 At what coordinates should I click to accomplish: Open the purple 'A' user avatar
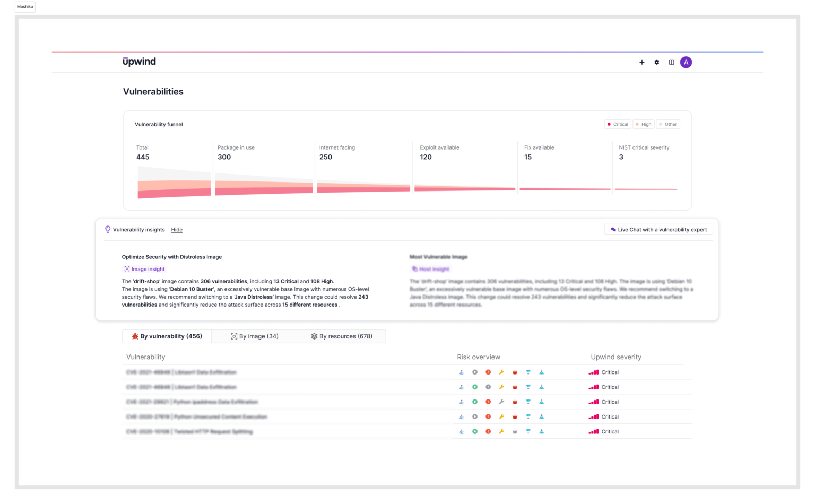pyautogui.click(x=686, y=63)
